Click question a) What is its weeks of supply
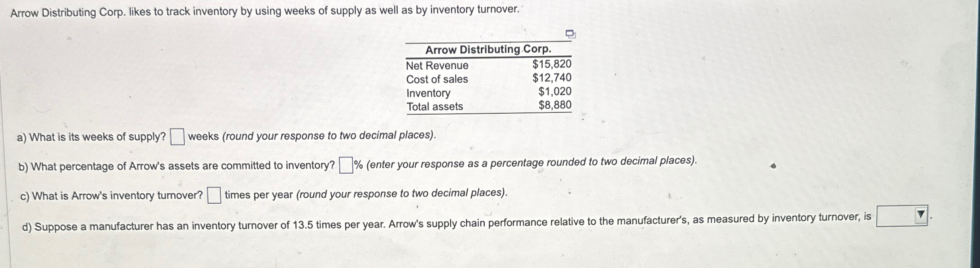Viewport: 980px width, 268px height. coord(92,136)
